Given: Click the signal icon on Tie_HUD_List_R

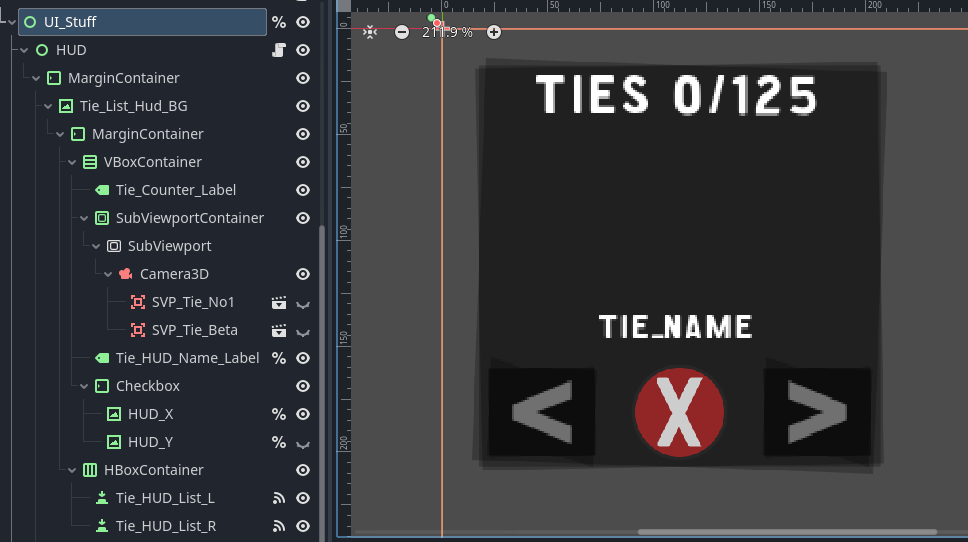Looking at the screenshot, I should [x=279, y=526].
